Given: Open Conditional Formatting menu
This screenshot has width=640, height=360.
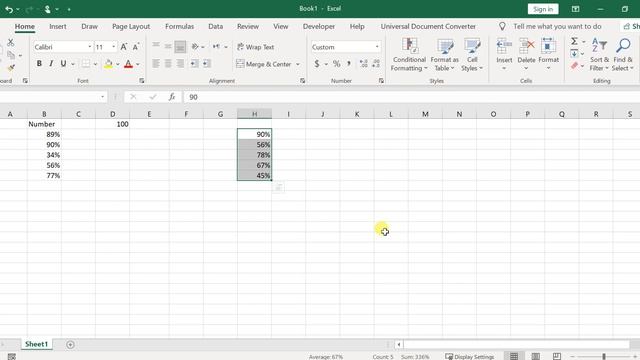Looking at the screenshot, I should coord(409,55).
